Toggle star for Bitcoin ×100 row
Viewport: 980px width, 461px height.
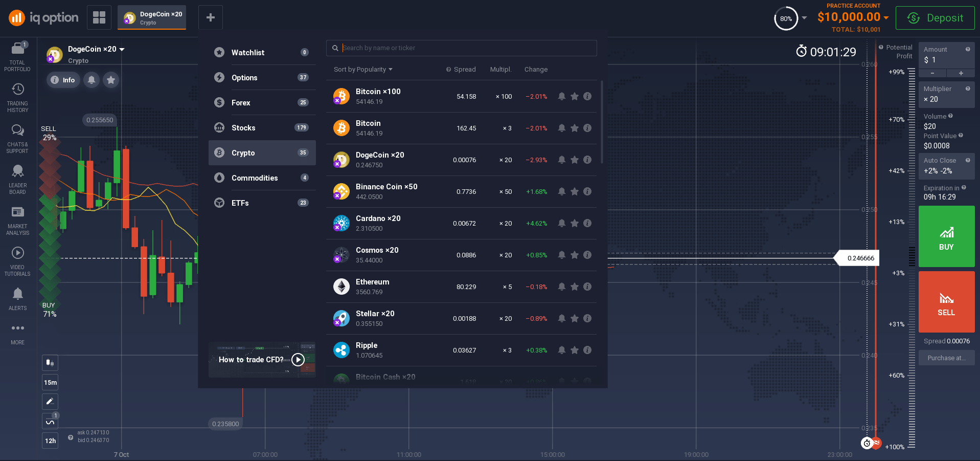[x=575, y=96]
